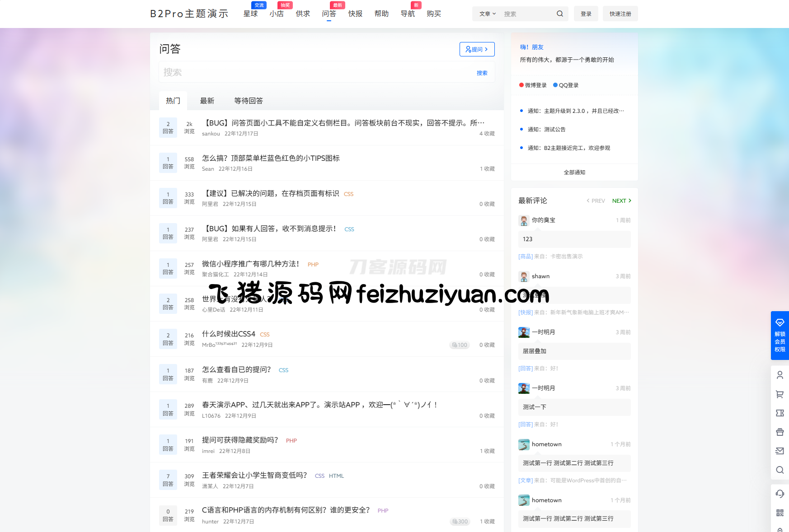Open the shopping cart icon in sidebar
Image resolution: width=789 pixels, height=532 pixels.
point(780,394)
